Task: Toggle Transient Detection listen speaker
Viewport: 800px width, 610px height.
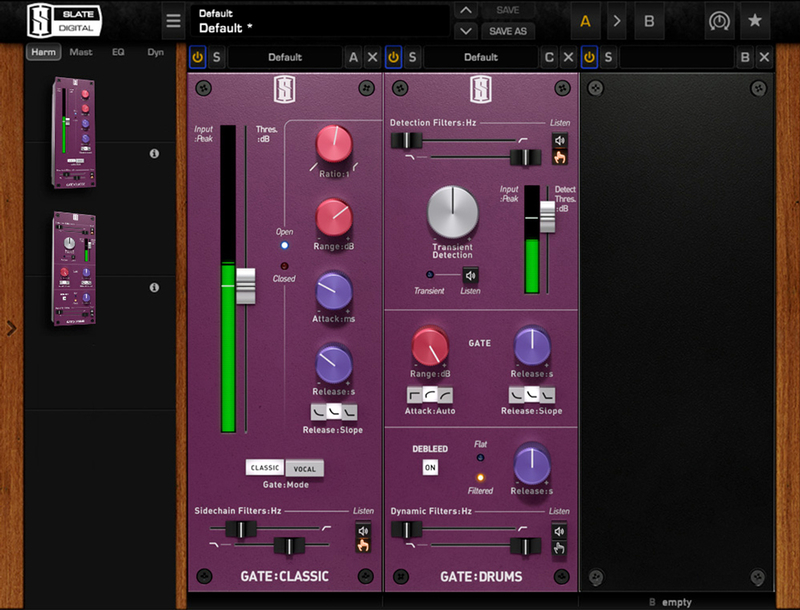Action: pos(470,275)
